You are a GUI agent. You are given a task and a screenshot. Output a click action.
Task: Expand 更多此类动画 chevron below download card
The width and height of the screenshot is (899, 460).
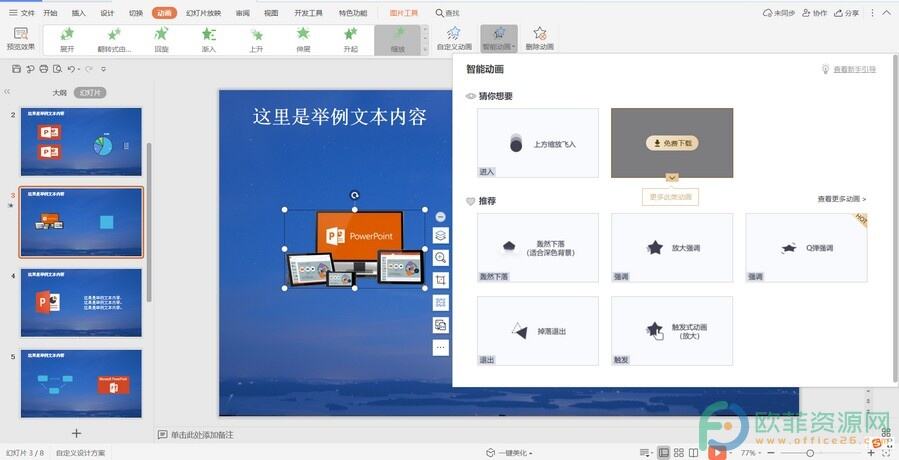(671, 177)
